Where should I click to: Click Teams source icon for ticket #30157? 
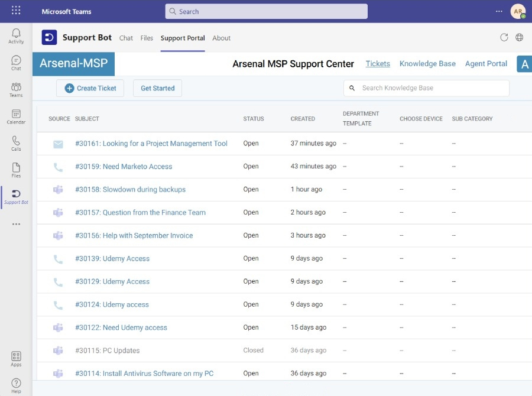(58, 213)
